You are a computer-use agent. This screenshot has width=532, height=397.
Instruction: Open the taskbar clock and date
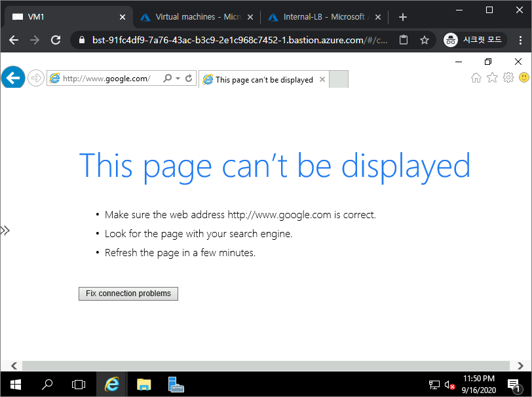(x=479, y=385)
